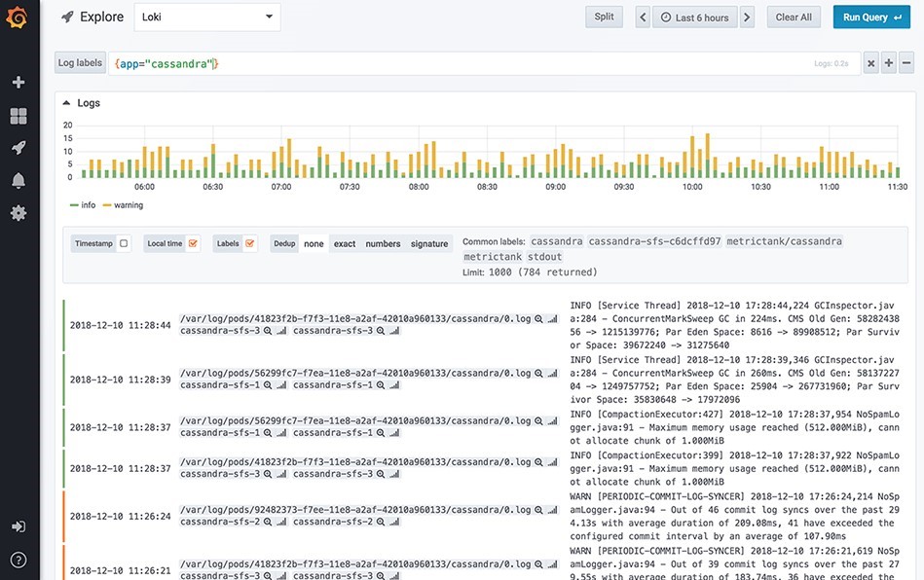Select Dedup option signature
The width and height of the screenshot is (924, 580).
[x=429, y=243]
